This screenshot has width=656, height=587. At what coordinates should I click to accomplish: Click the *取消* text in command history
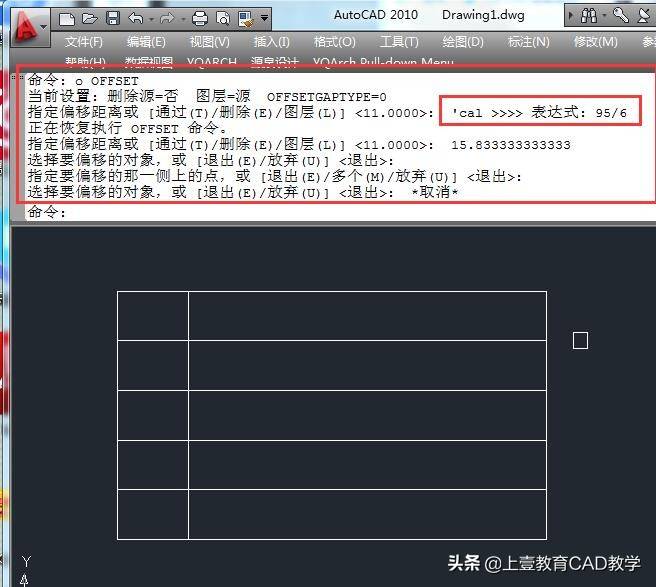[435, 192]
